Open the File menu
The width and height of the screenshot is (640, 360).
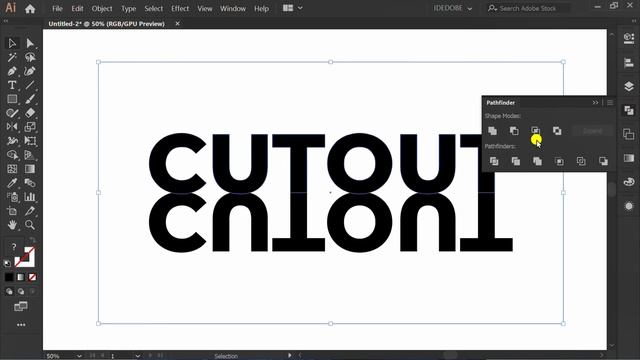57,9
